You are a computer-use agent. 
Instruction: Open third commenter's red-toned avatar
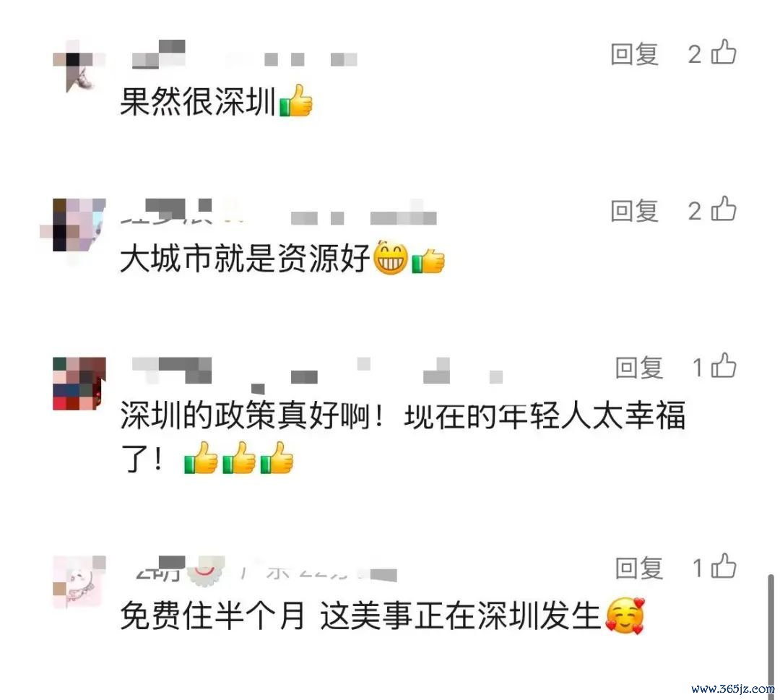click(79, 384)
